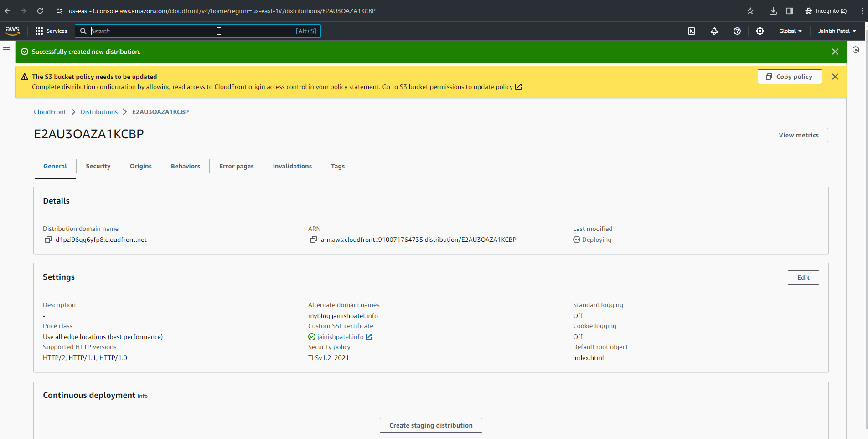Click the Copy policy button
This screenshot has width=868, height=439.
click(789, 77)
